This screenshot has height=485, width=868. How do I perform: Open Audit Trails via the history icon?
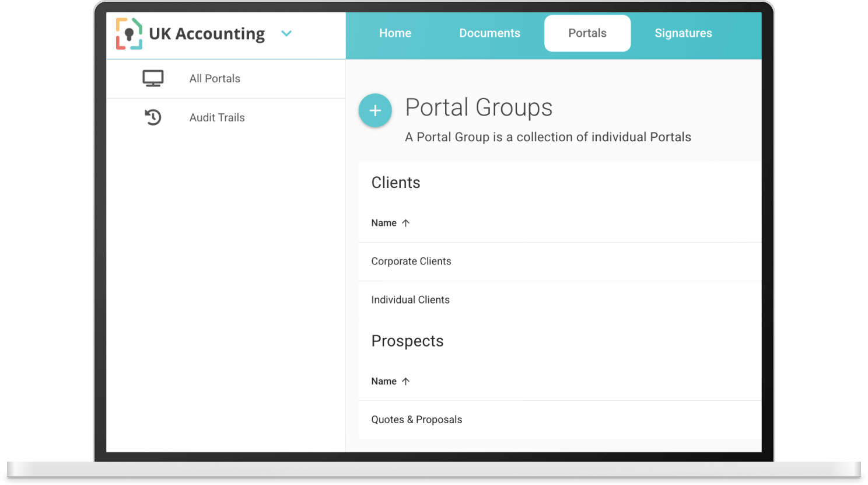pyautogui.click(x=153, y=117)
